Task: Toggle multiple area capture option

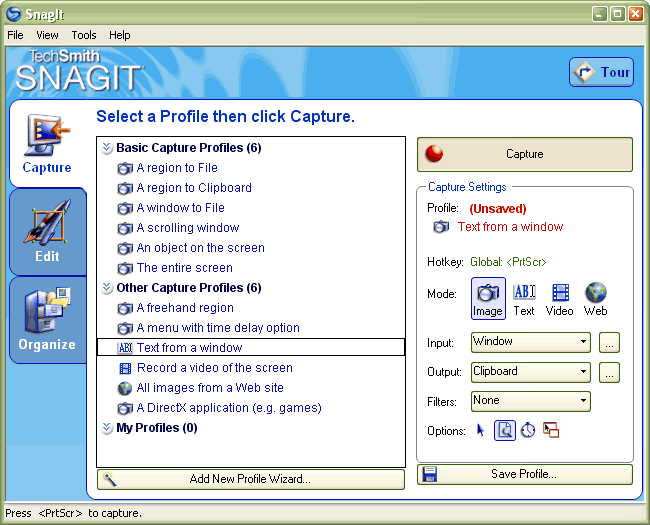Action: coord(551,430)
